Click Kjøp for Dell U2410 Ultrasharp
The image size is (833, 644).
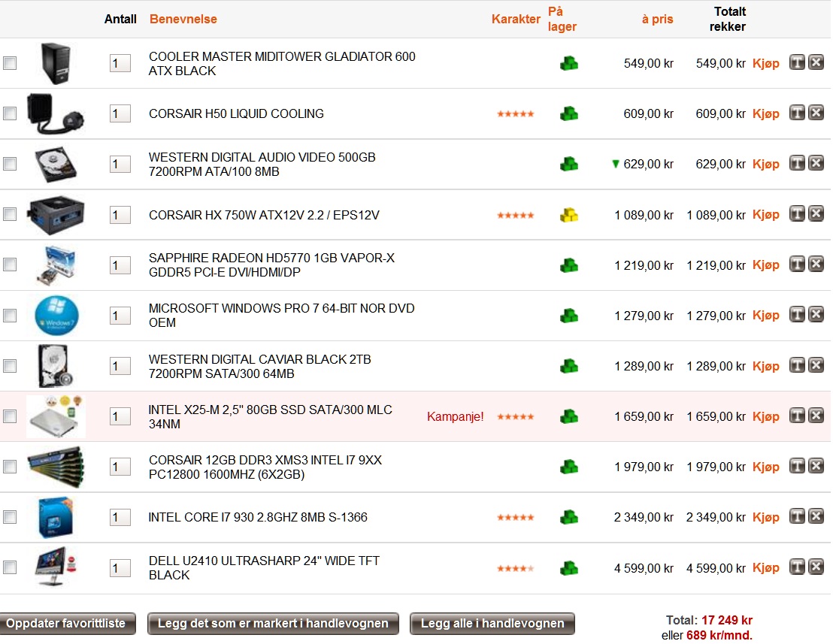pos(766,568)
